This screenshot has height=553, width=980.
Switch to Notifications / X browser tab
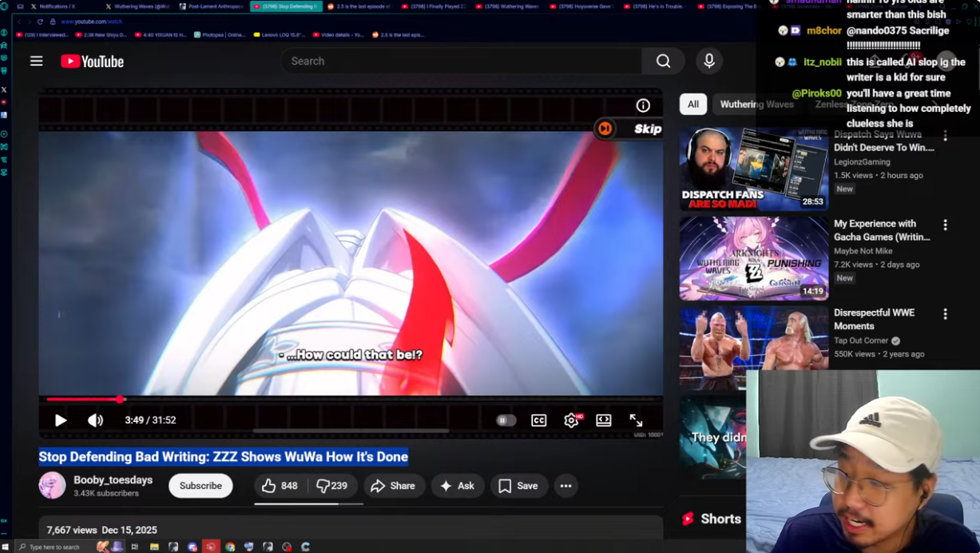click(58, 6)
